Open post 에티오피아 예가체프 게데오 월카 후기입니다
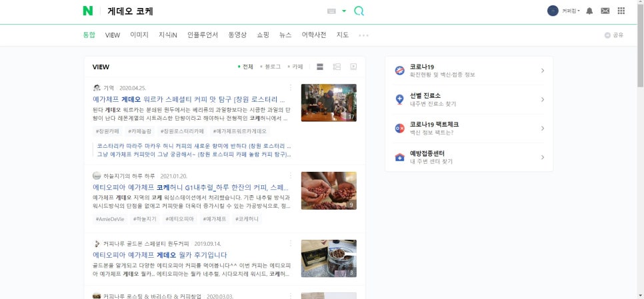644x299 pixels. pyautogui.click(x=160, y=255)
